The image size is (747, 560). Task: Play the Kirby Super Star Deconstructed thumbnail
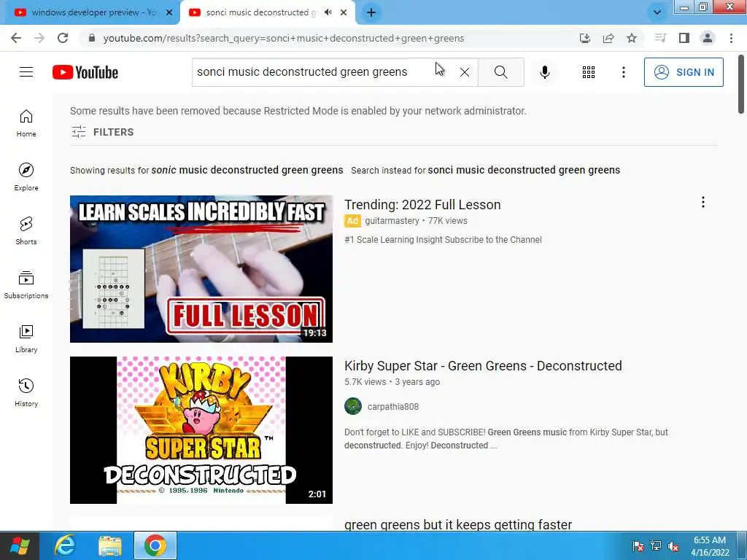coord(201,430)
